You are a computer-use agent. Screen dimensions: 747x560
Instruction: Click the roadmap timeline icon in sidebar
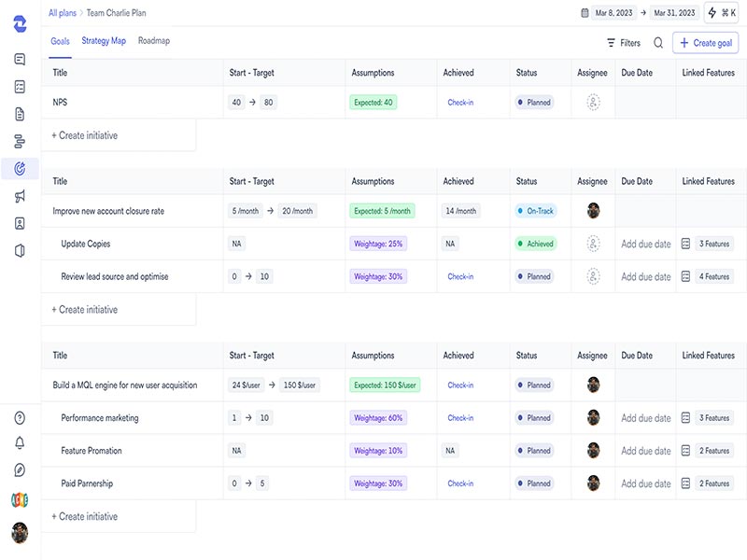pyautogui.click(x=20, y=142)
